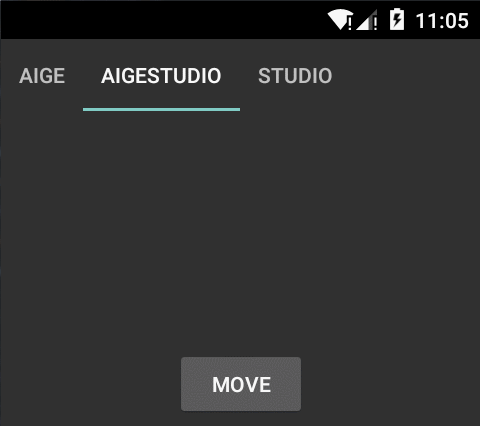Tap the "STUDIO" label text
This screenshot has height=426, width=480.
pos(295,76)
